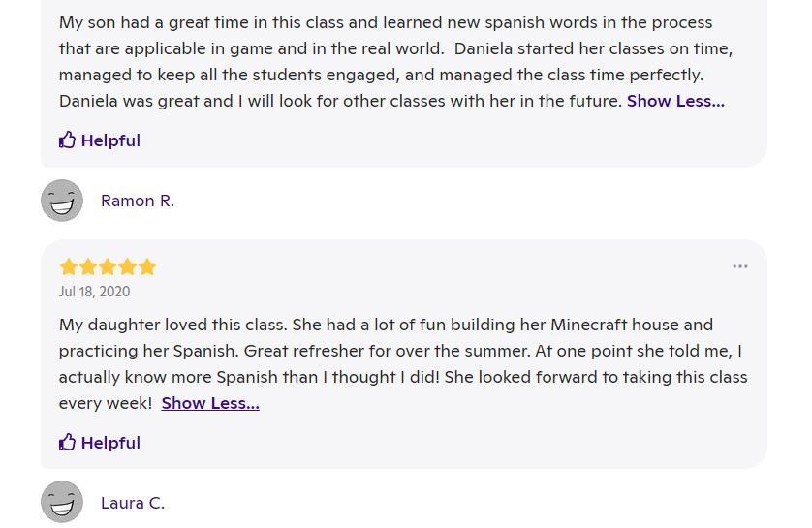Collapse the Daniela review with Show Less

coord(675,101)
